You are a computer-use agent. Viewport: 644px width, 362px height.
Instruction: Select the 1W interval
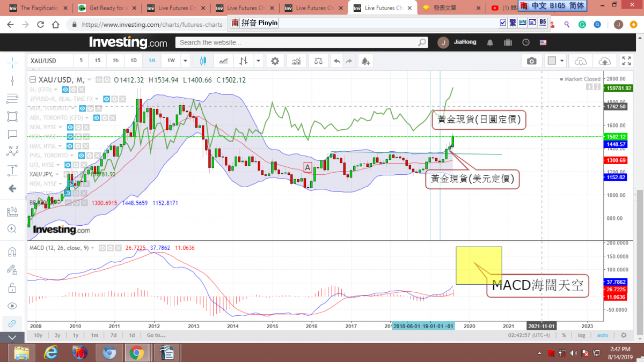(171, 61)
